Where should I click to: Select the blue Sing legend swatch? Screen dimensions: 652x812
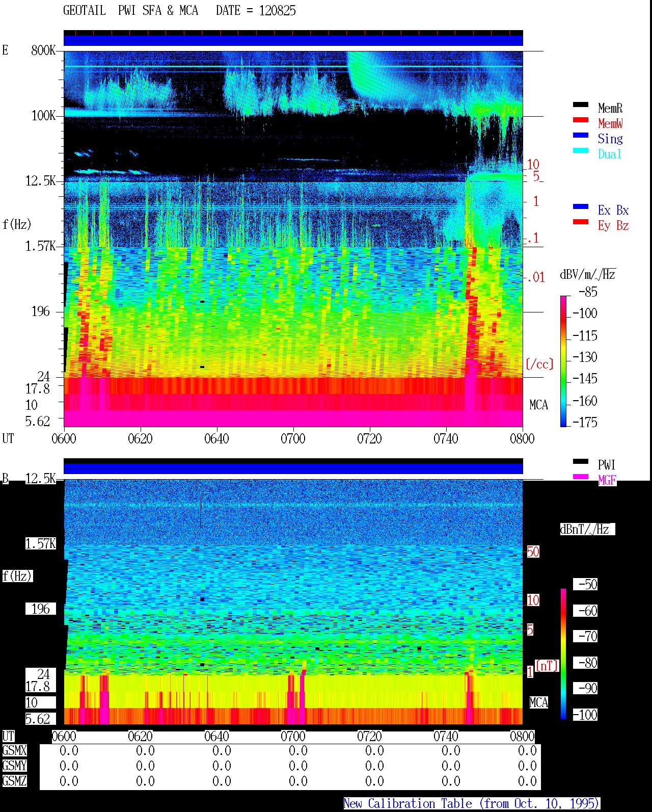pyautogui.click(x=581, y=136)
